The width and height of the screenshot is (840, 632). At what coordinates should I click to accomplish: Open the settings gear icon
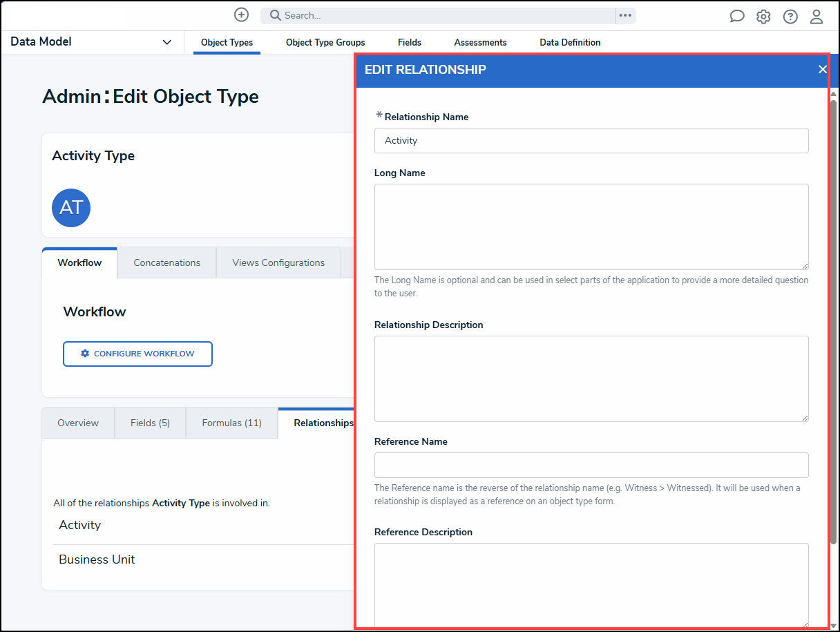pyautogui.click(x=763, y=17)
